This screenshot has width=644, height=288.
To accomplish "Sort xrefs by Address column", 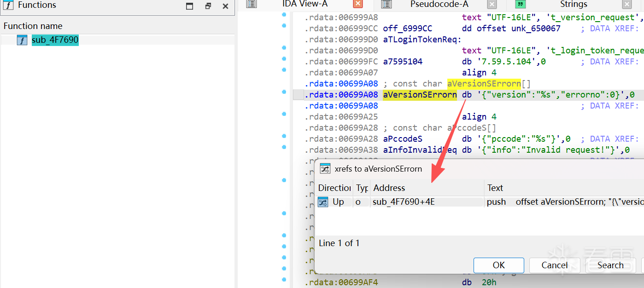I will [428, 188].
